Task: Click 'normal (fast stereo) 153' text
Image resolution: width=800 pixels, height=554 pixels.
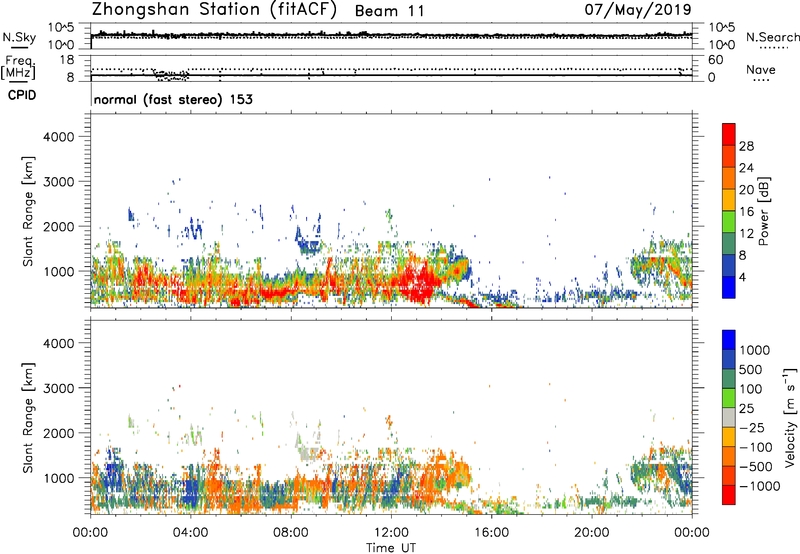Action: [x=173, y=99]
